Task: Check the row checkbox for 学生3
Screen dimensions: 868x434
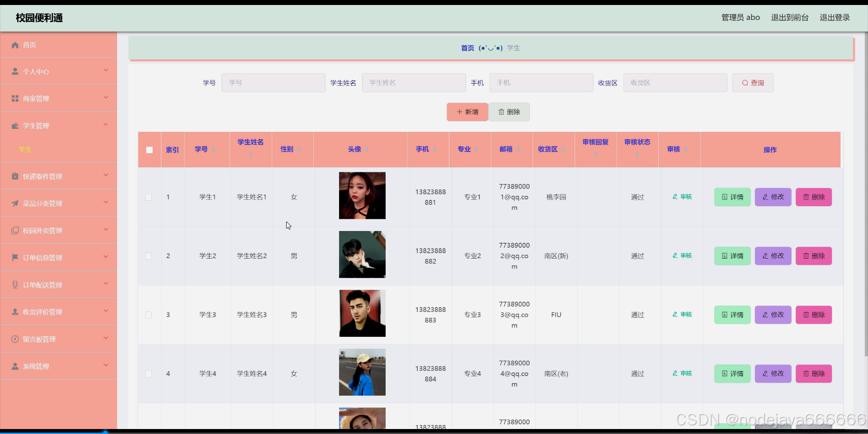Action: 148,315
